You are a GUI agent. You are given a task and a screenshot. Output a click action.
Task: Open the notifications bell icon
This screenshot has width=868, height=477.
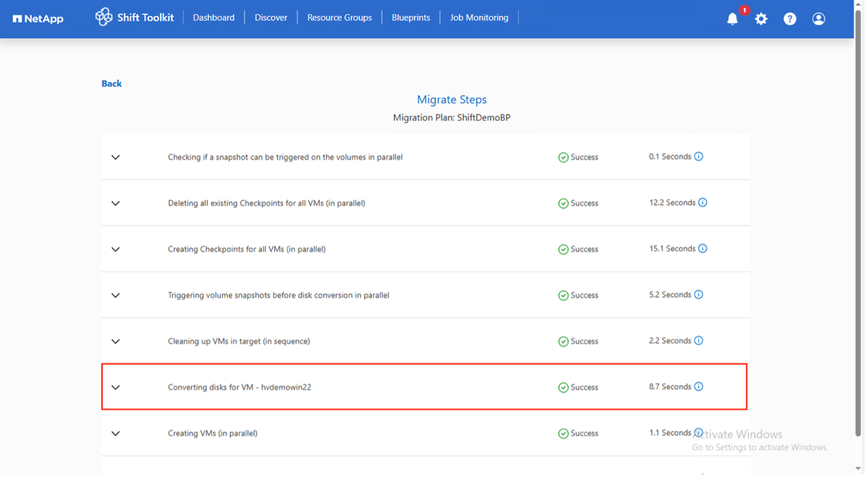732,19
